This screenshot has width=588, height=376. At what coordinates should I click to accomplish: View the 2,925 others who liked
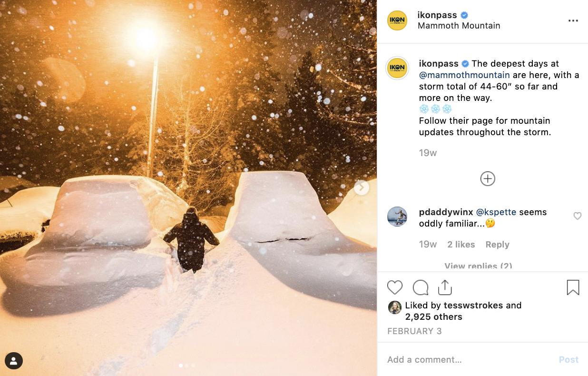pos(433,317)
